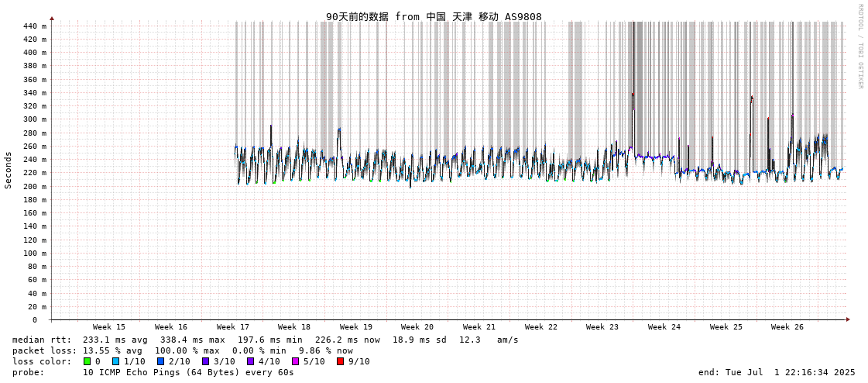Click the Week 19 axis label
Image resolution: width=868 pixels, height=383 pixels.
pyautogui.click(x=356, y=327)
